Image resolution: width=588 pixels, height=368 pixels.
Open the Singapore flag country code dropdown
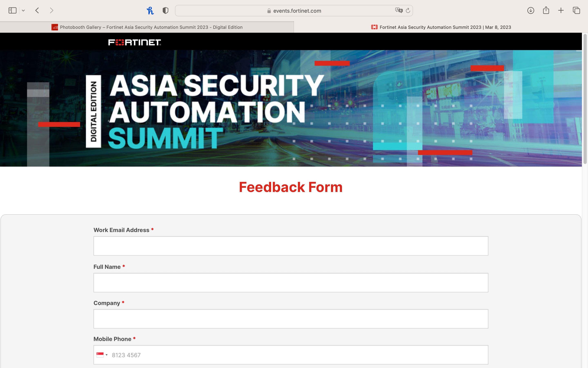tap(102, 355)
